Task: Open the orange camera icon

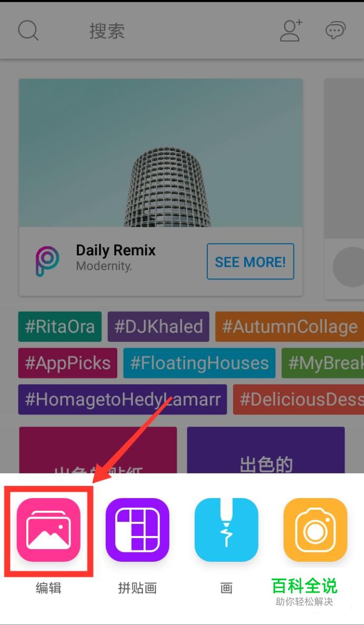Action: [x=316, y=530]
